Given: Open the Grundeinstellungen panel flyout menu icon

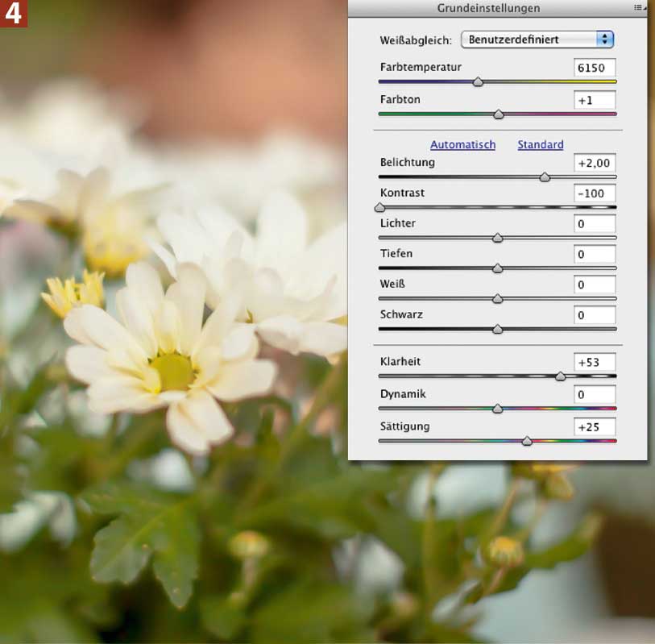Looking at the screenshot, I should pos(640,7).
